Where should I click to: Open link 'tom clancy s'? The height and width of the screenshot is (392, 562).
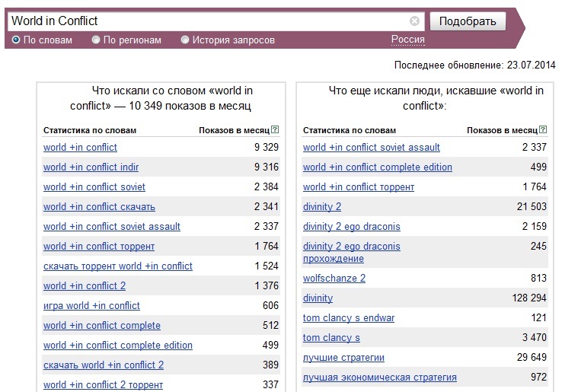pyautogui.click(x=331, y=337)
